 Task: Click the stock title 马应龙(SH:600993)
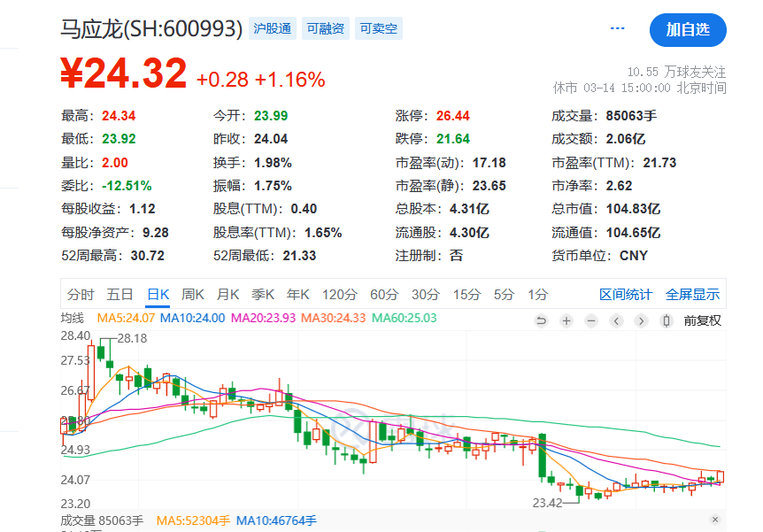pos(151,28)
